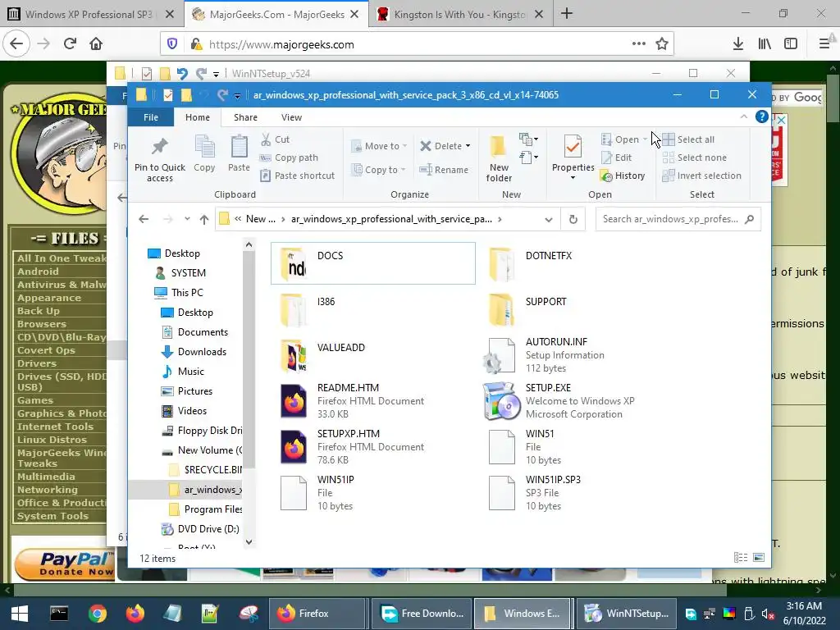The image size is (840, 630).
Task: Click PayPal Donate Now button
Action: point(65,564)
